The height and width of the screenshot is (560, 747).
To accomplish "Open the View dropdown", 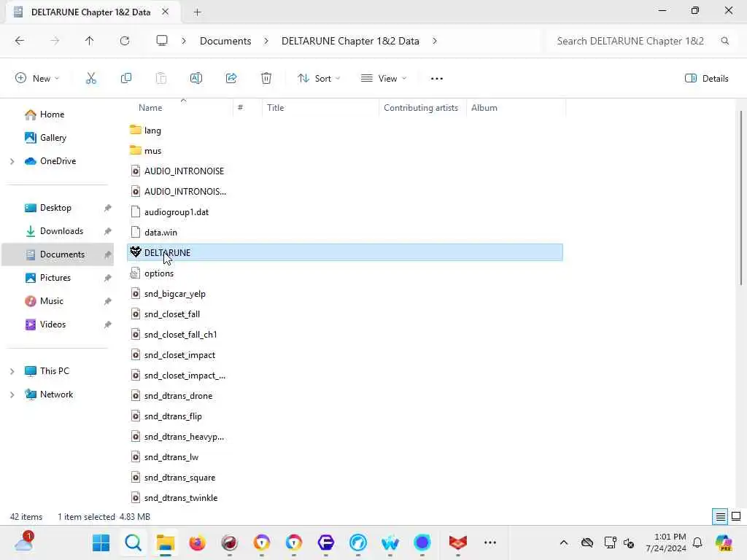I will pos(384,78).
